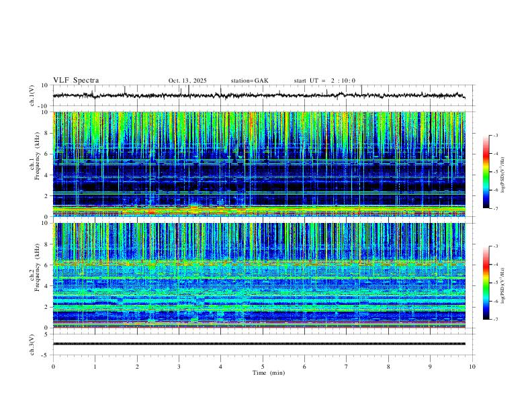Click time axis tick label "6"

305,367
